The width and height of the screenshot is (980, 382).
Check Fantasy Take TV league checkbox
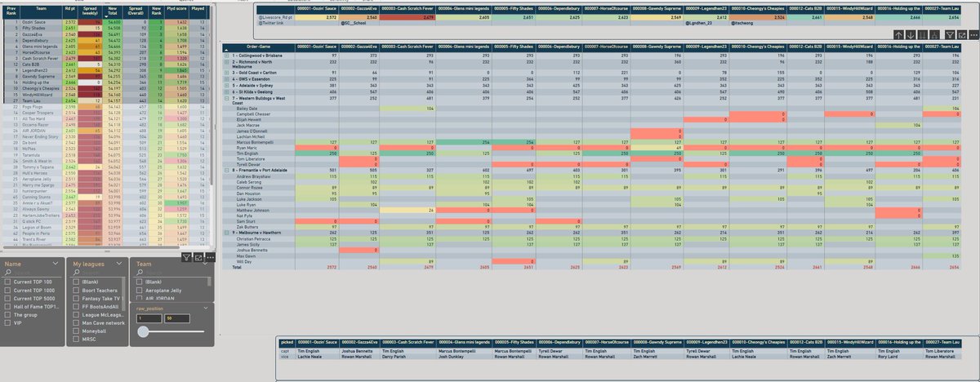[x=76, y=298]
